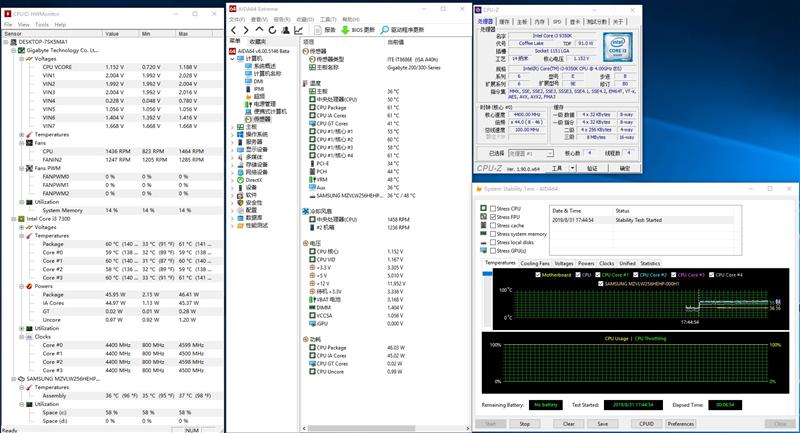
Task: Open the AIDA64 graph chart toolbar icon
Action: click(299, 30)
